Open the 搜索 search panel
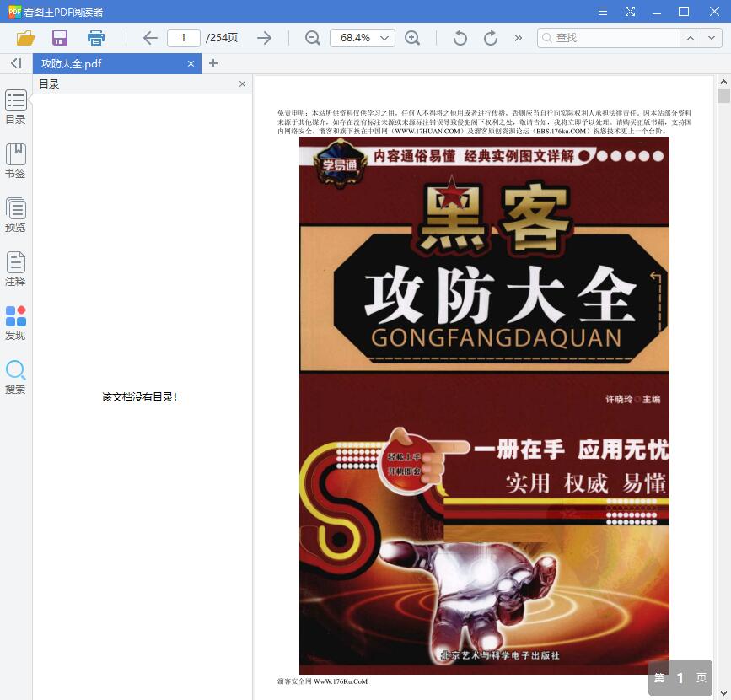The width and height of the screenshot is (731, 700). click(x=15, y=377)
